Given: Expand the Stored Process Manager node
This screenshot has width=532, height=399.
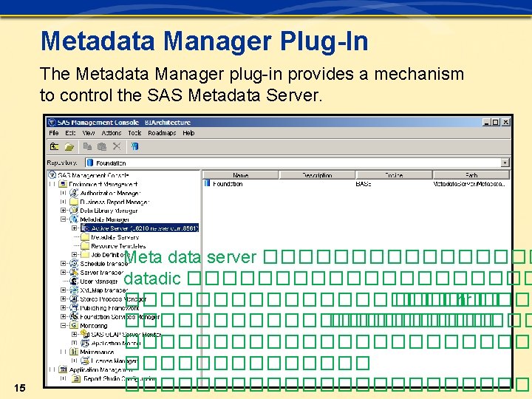Looking at the screenshot, I should [x=63, y=299].
